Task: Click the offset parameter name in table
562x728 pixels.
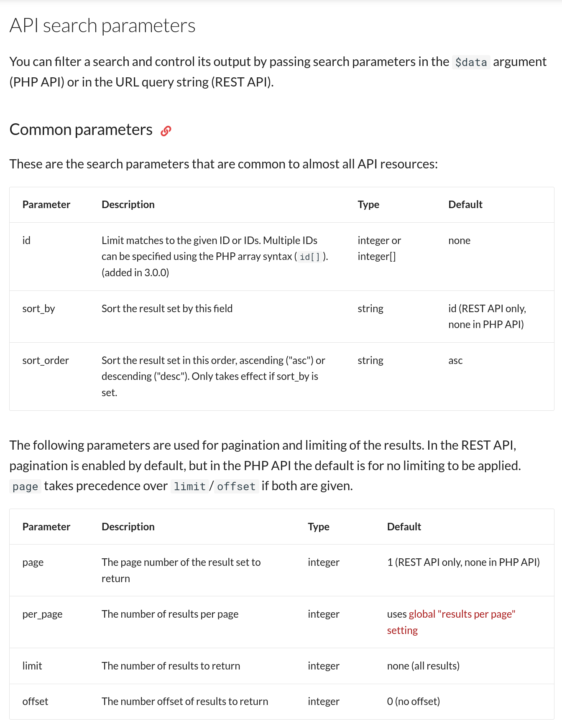Action: [35, 701]
